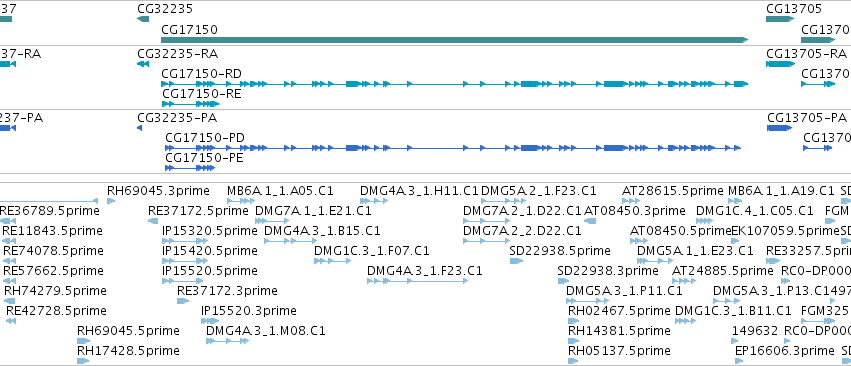Image resolution: width=851 pixels, height=366 pixels.
Task: Select the DMG1C.3_1.F07.C1 alignment glyph
Action: pos(333,261)
